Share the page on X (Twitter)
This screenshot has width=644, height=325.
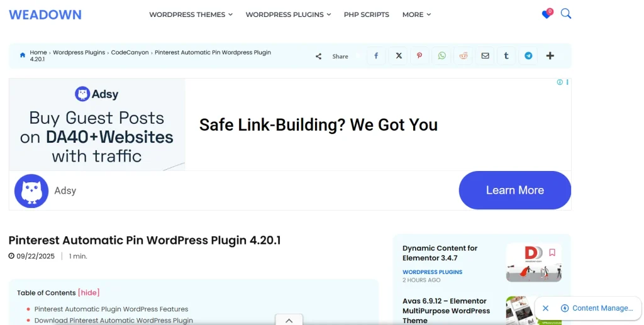coord(398,56)
